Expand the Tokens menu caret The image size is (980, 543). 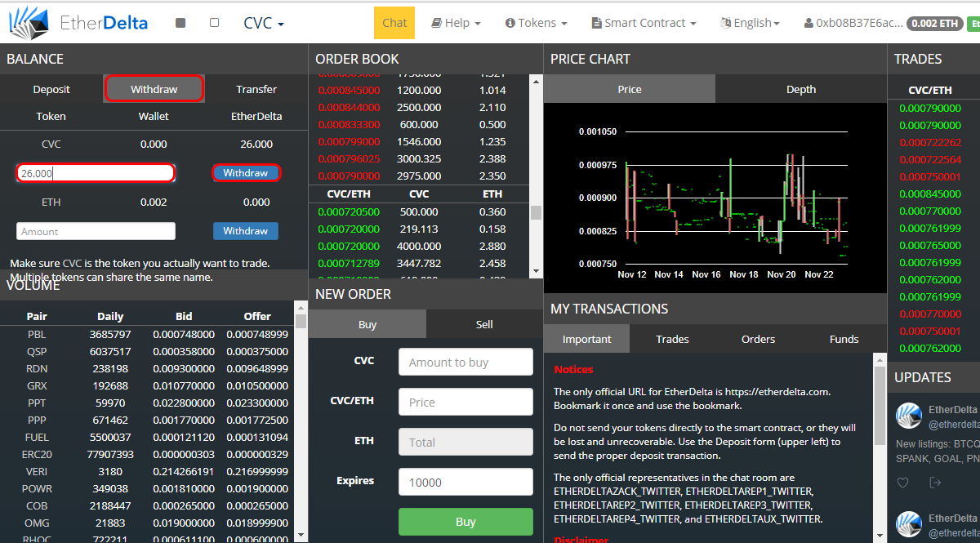point(563,24)
